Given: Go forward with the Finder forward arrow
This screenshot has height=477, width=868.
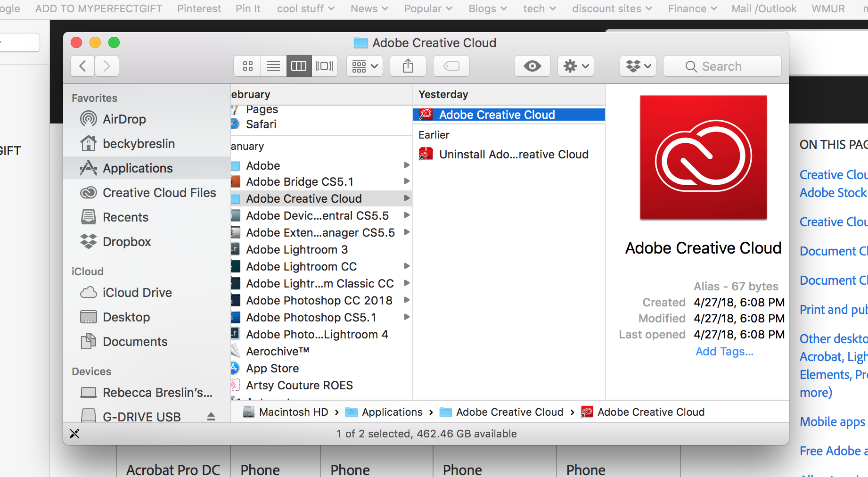Looking at the screenshot, I should click(x=107, y=66).
